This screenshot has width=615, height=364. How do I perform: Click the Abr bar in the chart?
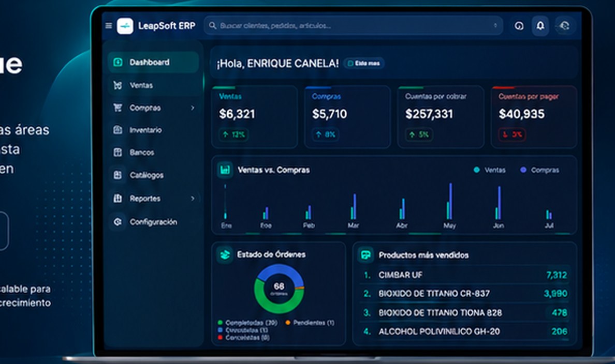click(x=402, y=209)
